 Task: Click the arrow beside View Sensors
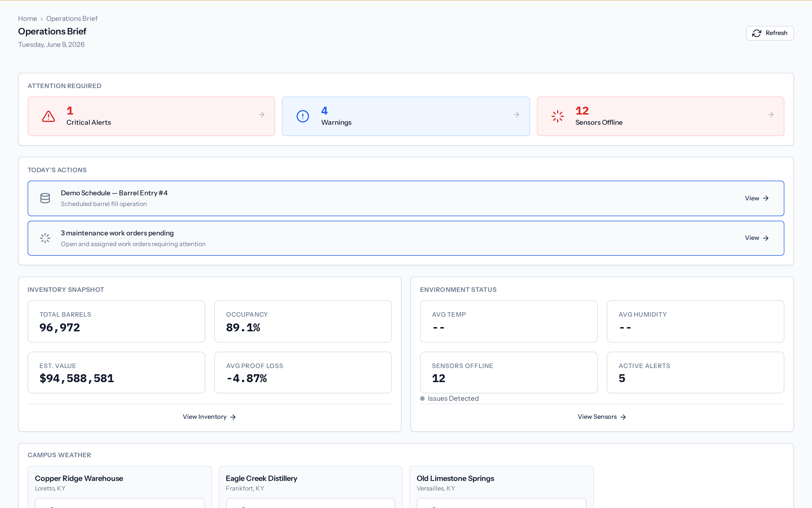(623, 417)
